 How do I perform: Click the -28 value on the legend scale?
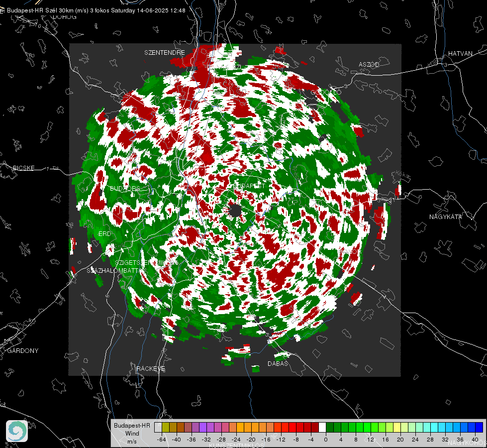[221, 440]
